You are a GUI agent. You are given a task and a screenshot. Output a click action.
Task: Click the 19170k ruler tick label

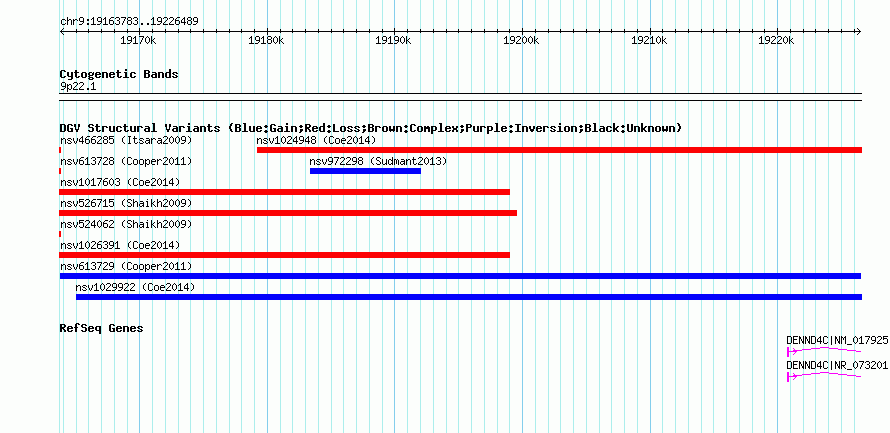click(138, 41)
